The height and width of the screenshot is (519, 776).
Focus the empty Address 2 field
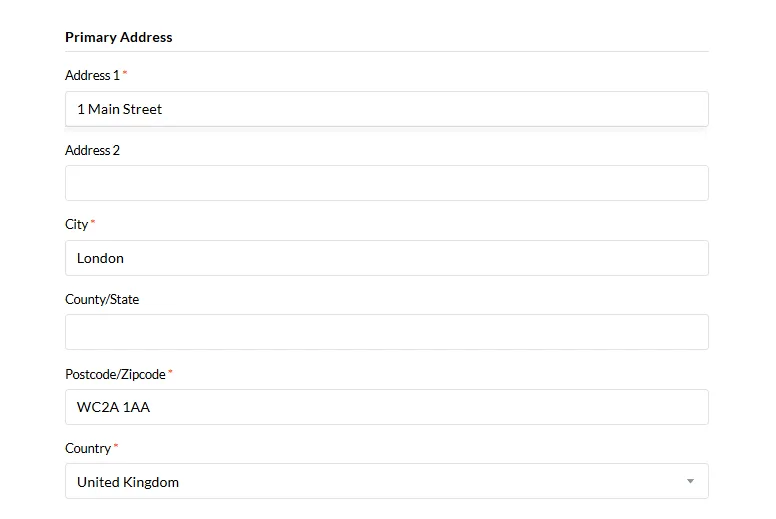coord(386,183)
